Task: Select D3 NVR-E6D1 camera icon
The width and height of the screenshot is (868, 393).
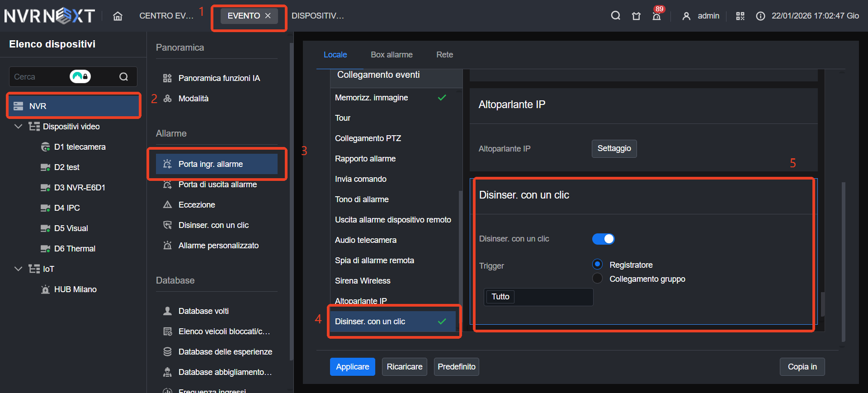Action: click(x=45, y=188)
